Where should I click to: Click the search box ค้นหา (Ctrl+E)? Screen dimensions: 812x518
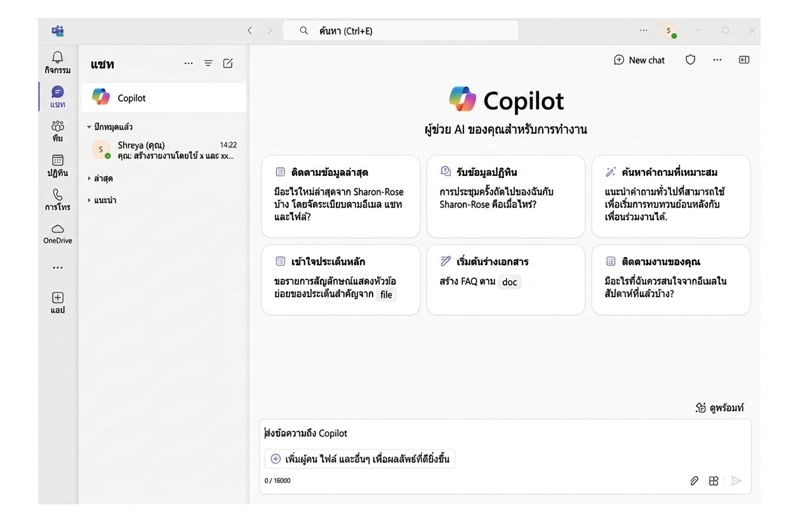pos(401,30)
